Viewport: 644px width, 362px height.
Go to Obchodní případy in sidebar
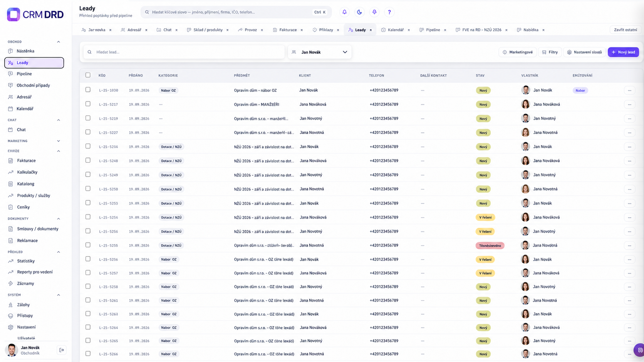click(x=33, y=85)
